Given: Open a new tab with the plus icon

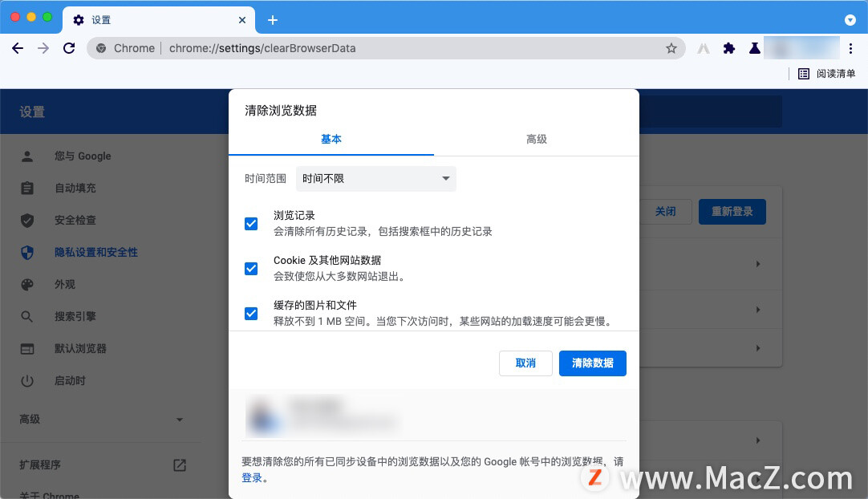Looking at the screenshot, I should pos(273,20).
